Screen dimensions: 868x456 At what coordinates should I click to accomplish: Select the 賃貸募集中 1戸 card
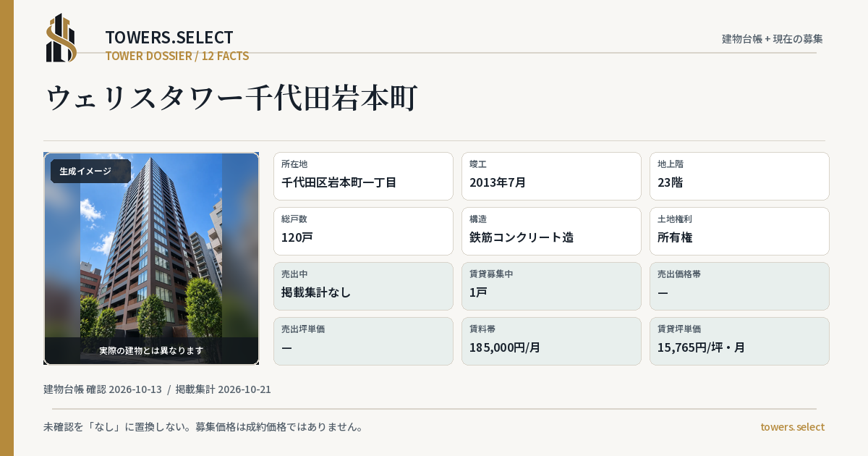tap(551, 286)
